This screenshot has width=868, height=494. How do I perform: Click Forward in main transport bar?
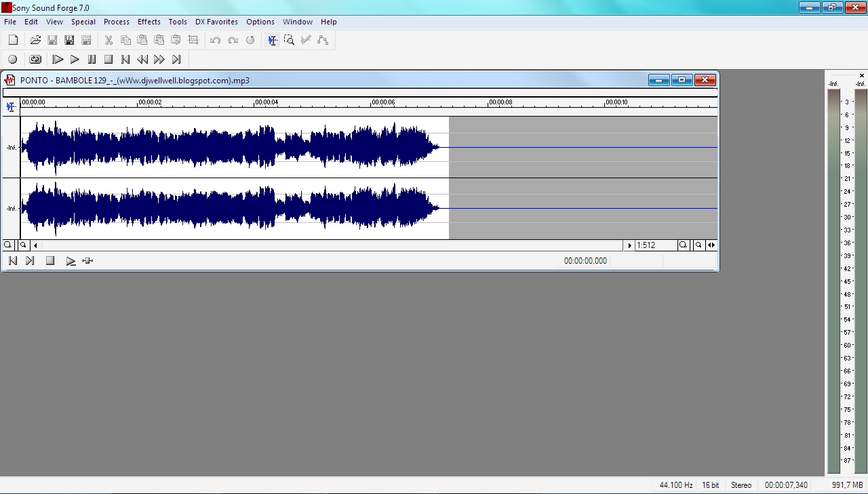159,60
